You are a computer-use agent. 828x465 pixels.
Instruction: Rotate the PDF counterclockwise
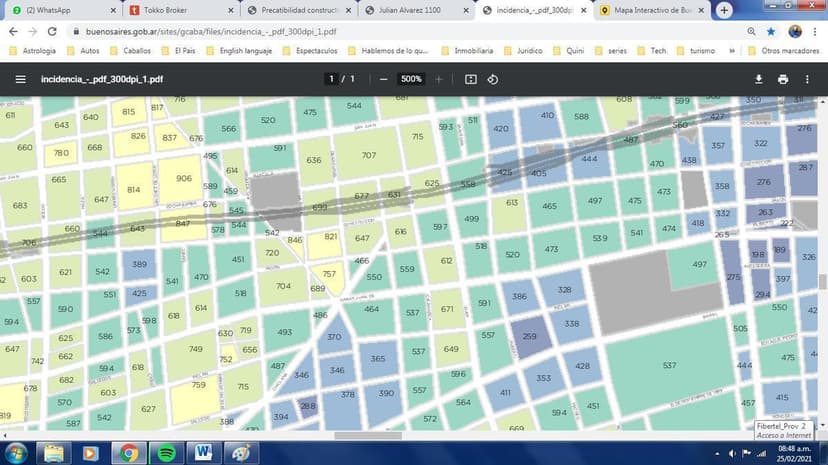pos(493,79)
